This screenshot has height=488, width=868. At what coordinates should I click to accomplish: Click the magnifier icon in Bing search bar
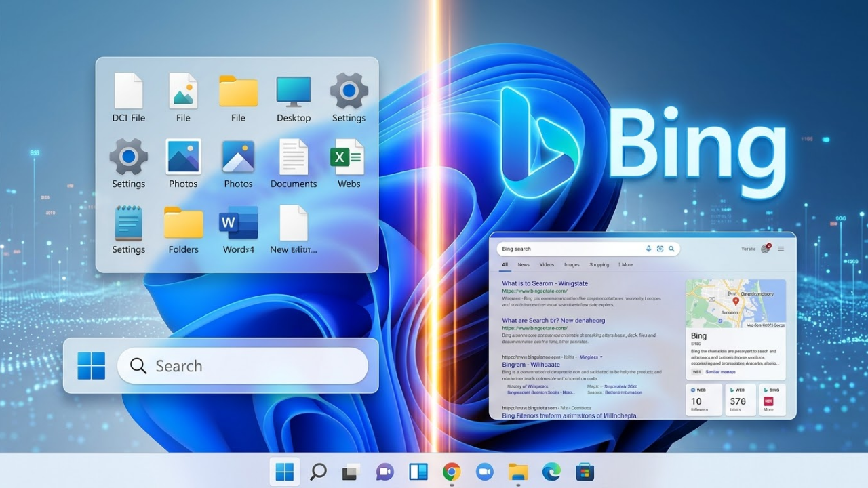(671, 249)
